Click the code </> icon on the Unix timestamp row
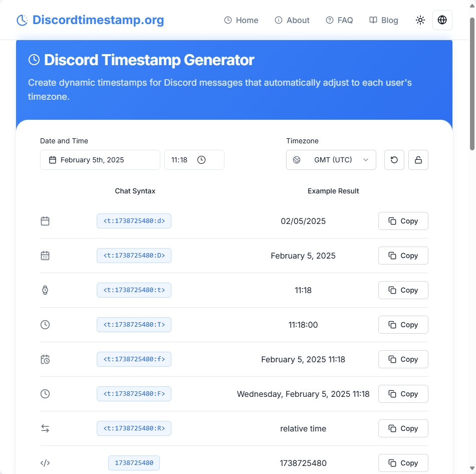Viewport: 476px width, 474px height. (45, 462)
